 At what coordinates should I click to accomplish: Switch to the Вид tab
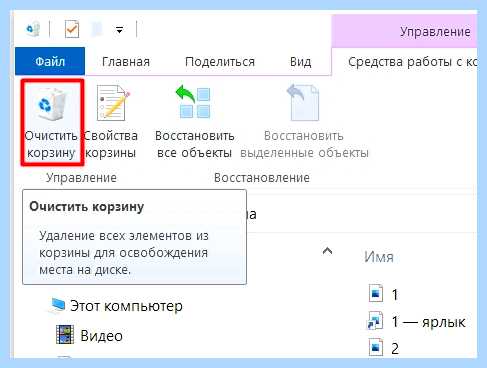(300, 62)
